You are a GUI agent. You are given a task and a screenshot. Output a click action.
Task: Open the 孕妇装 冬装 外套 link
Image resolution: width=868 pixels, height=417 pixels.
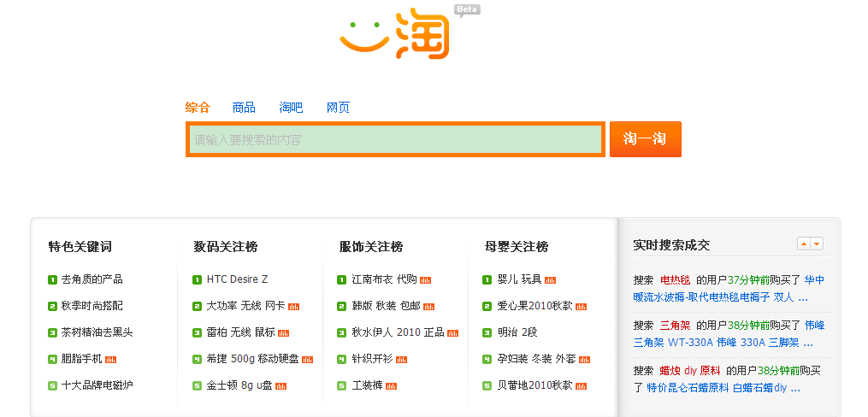click(536, 359)
